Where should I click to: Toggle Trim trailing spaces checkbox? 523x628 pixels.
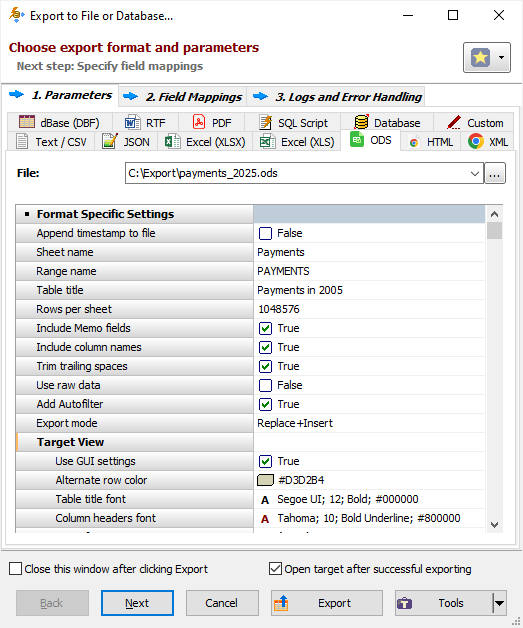click(x=265, y=366)
